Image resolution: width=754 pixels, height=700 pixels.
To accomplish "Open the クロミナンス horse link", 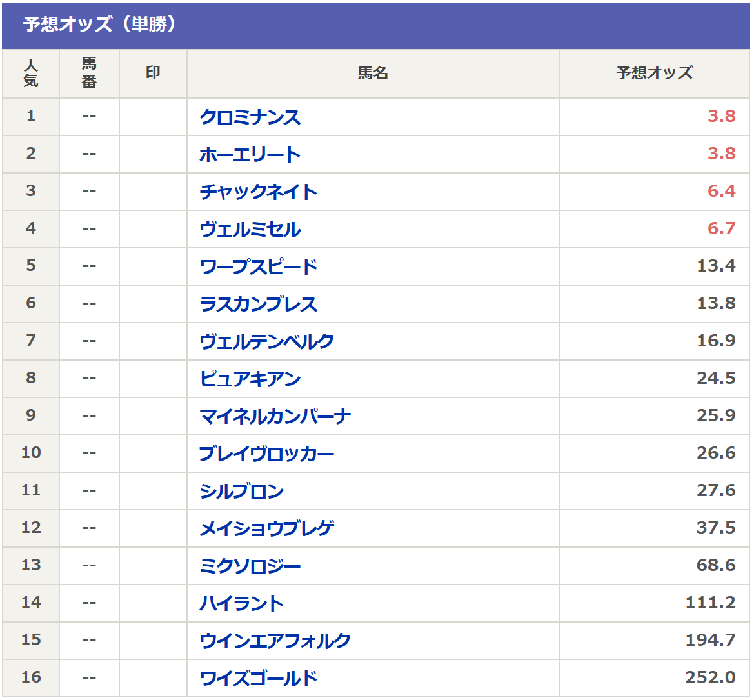I will click(250, 117).
